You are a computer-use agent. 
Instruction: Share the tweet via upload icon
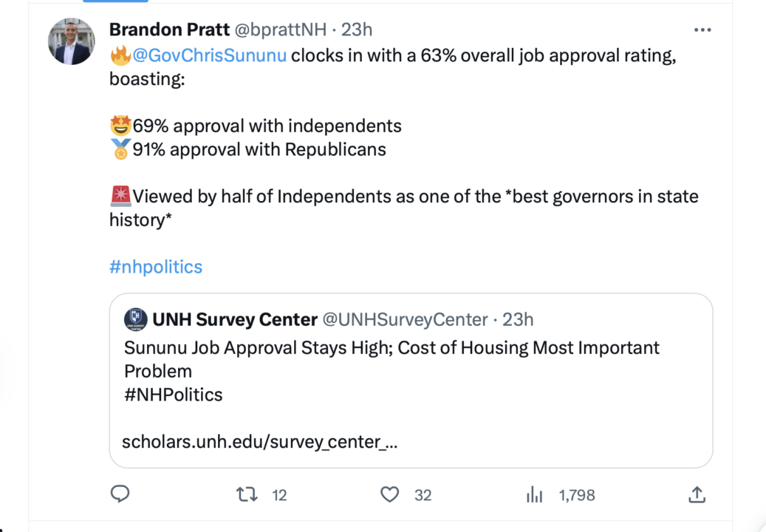pos(697,494)
